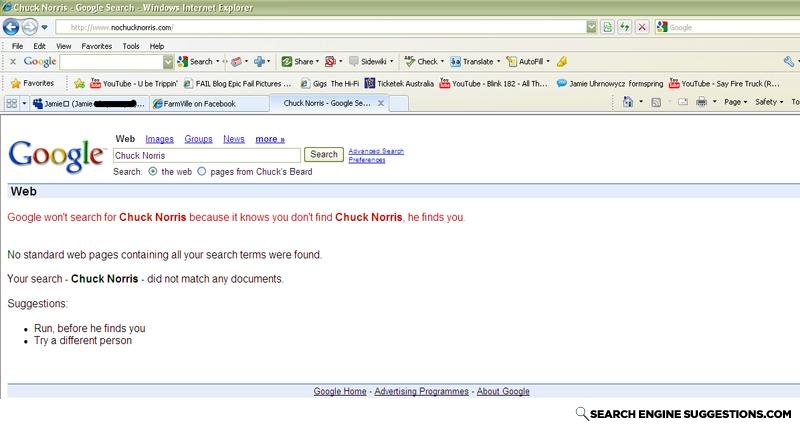Click the page's Search button
Viewport: 800px width, 425px height.
(x=324, y=154)
